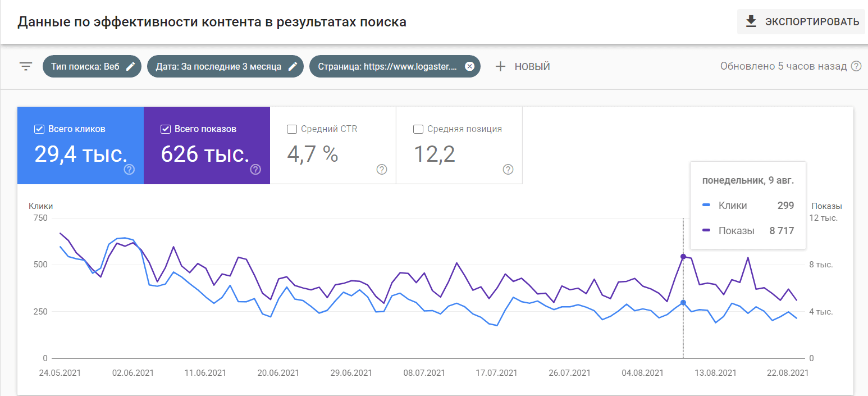Remove the page filter chip
868x396 pixels.
pyautogui.click(x=470, y=66)
